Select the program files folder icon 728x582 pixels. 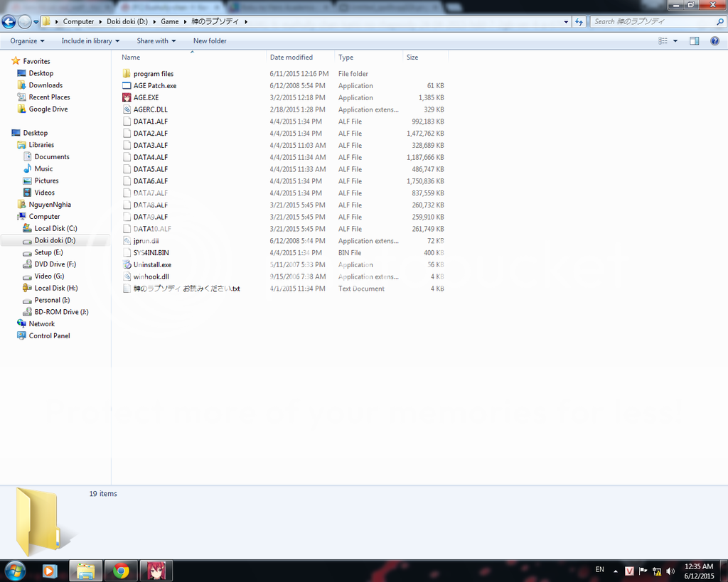coord(127,74)
